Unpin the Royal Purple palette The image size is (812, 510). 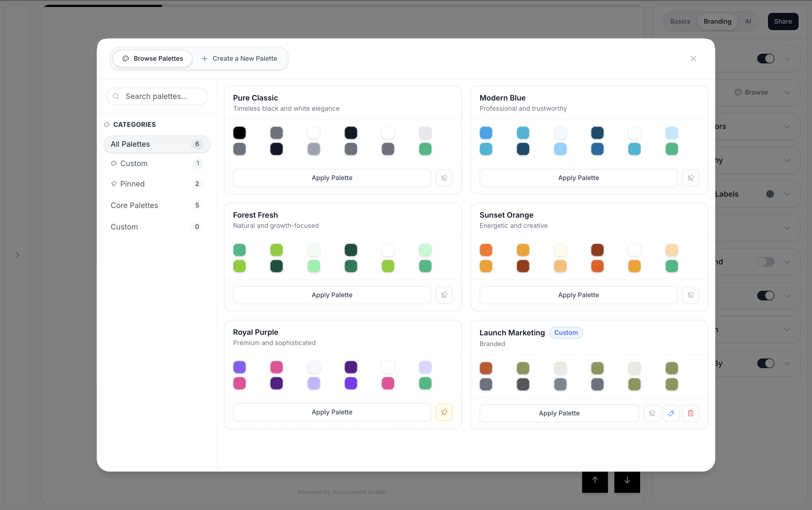click(x=444, y=412)
